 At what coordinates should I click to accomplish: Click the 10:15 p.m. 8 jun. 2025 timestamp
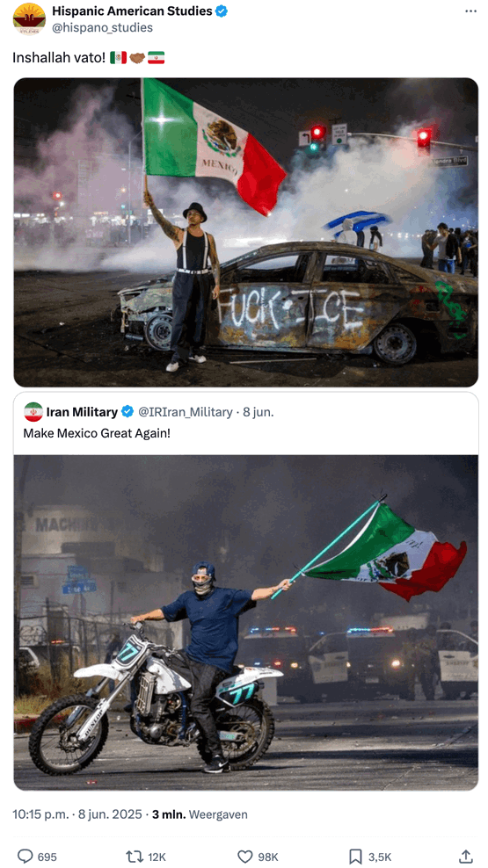tap(76, 814)
